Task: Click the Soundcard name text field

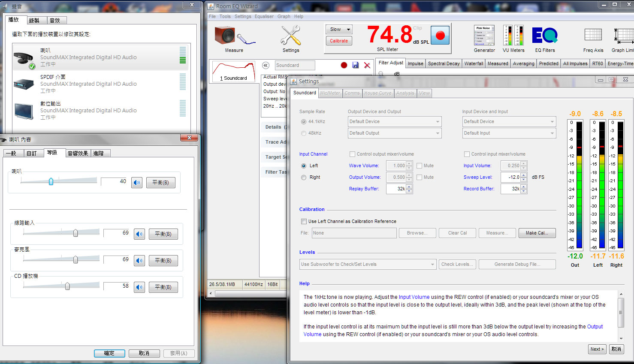Action: [x=295, y=65]
